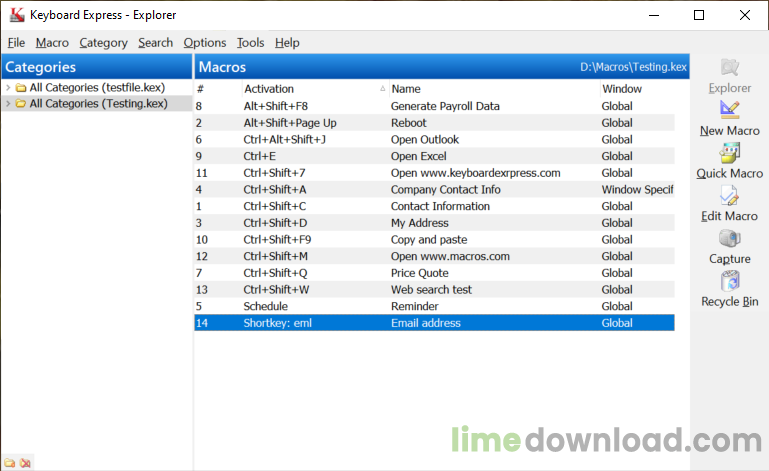Viewport: 769px width, 471px height.
Task: Select the Reminder macro row
Action: pyautogui.click(x=435, y=306)
